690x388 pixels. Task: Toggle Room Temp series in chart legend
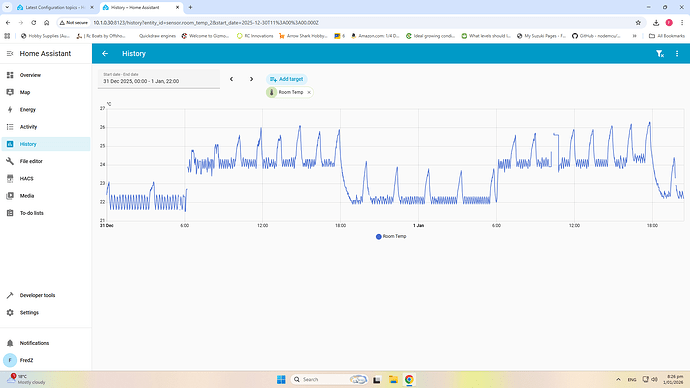[391, 237]
